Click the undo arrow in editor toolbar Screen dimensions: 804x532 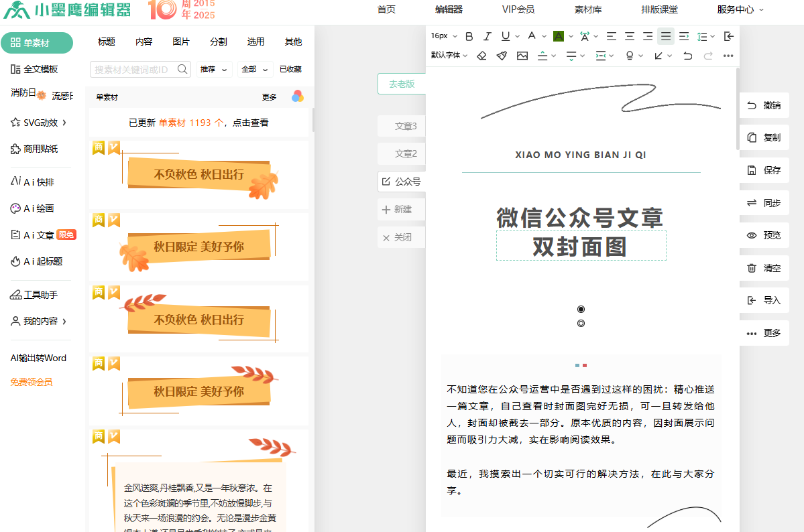coord(687,56)
